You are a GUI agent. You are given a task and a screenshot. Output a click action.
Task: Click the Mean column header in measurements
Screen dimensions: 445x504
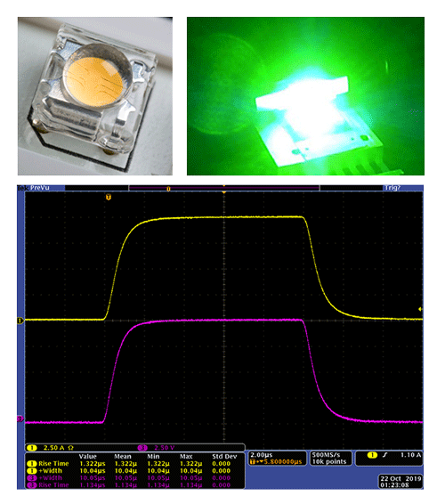[x=123, y=457]
